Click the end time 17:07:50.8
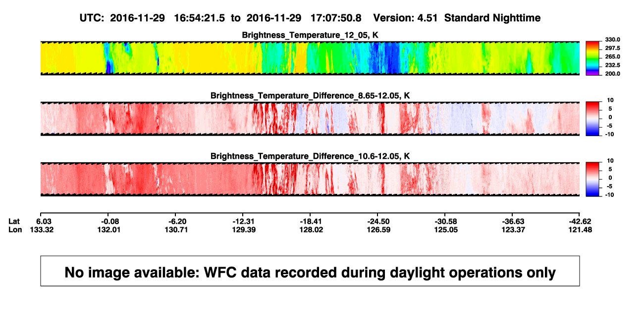 pyautogui.click(x=336, y=18)
